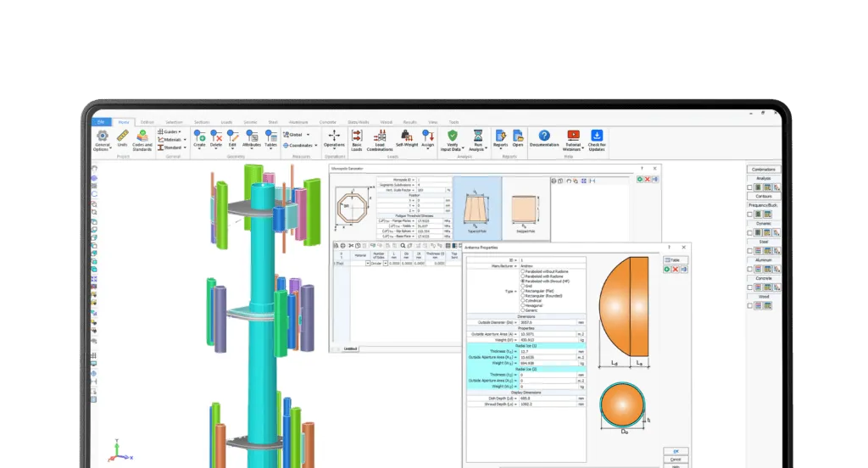Open Basic Loads
The width and height of the screenshot is (868, 468).
[x=357, y=140]
